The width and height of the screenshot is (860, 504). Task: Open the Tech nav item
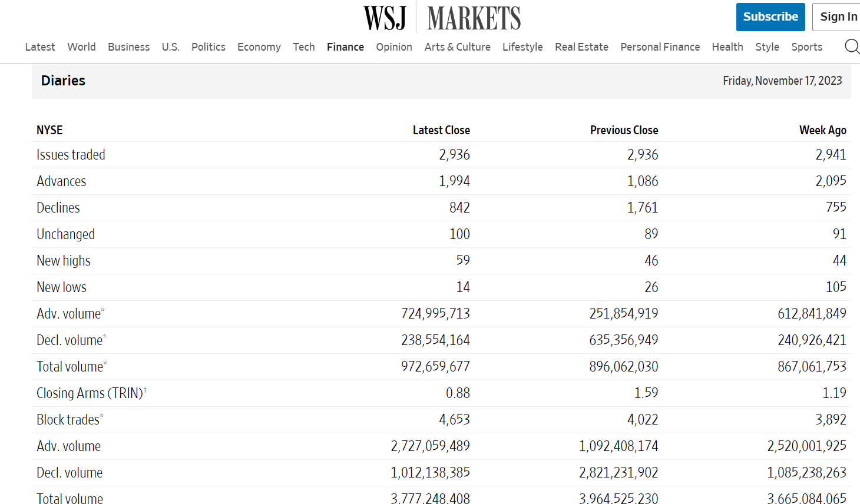pos(304,47)
